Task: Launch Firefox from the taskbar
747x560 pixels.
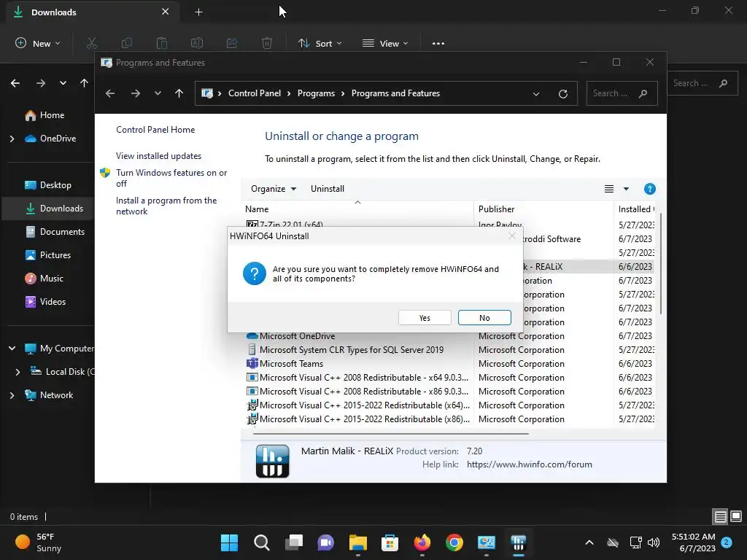Action: [422, 542]
